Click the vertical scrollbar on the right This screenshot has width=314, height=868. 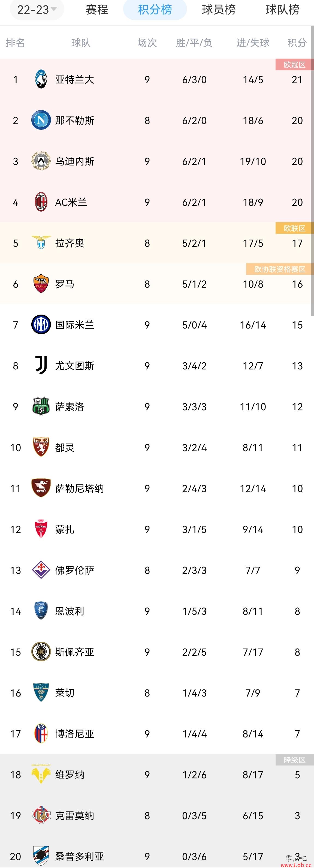click(x=312, y=171)
